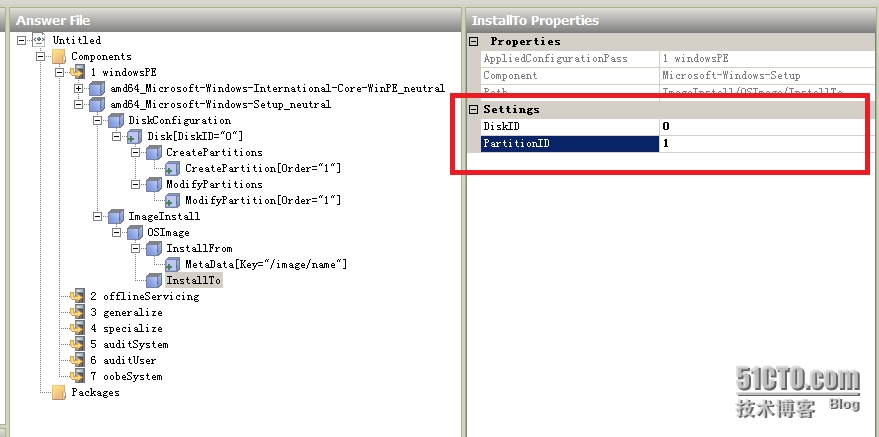Image resolution: width=879 pixels, height=437 pixels.
Task: Select the Packages tree label
Action: click(95, 392)
